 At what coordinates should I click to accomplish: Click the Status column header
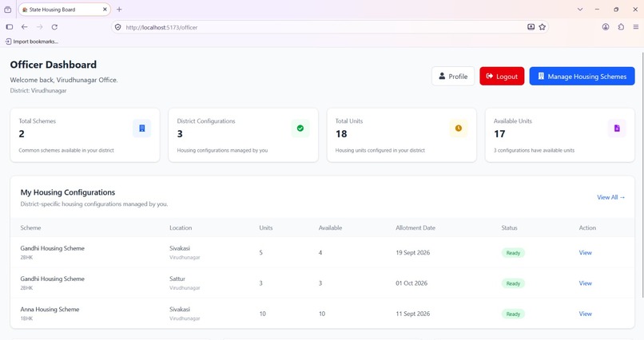(x=509, y=227)
